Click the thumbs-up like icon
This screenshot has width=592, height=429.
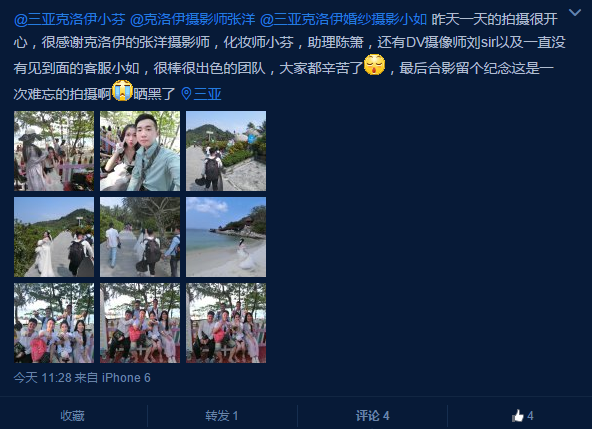[518, 416]
